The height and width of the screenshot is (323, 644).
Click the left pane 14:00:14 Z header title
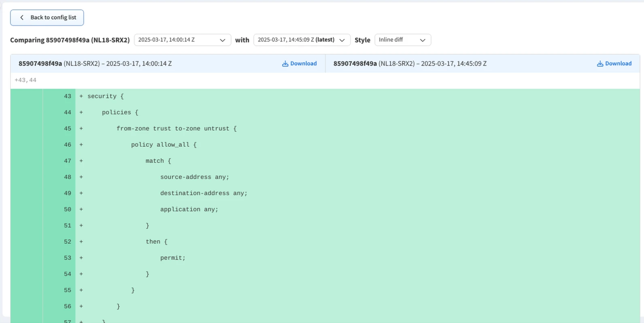95,63
